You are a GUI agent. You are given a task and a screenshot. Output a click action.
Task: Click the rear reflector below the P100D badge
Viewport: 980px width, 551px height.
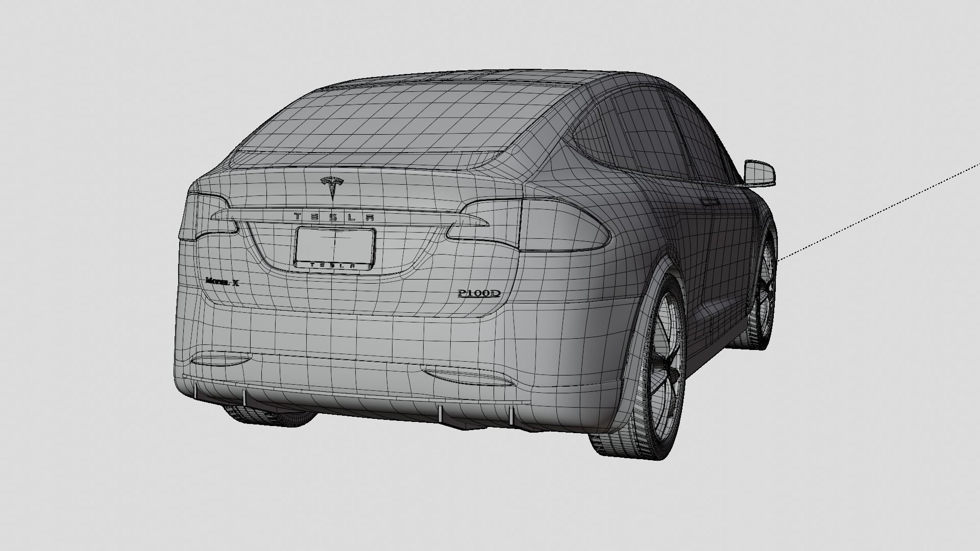tap(470, 377)
